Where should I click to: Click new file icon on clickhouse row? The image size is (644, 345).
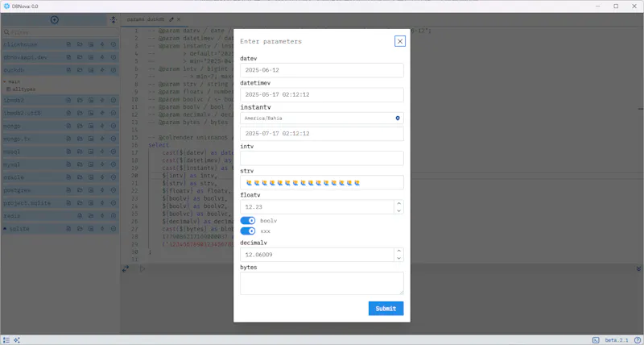point(68,44)
